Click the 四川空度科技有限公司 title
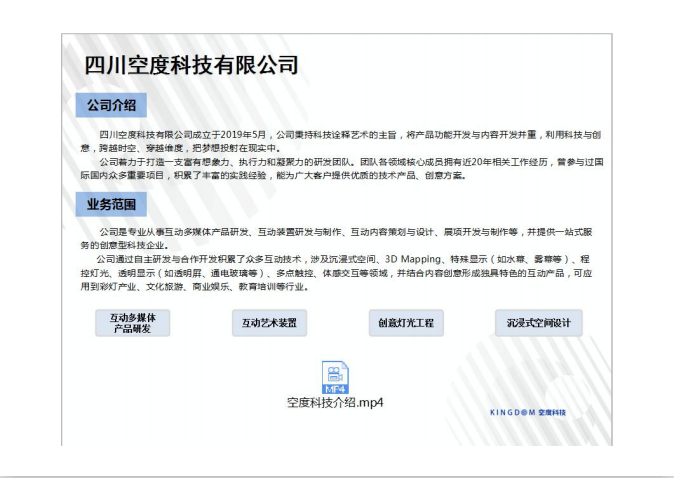Viewport: 674px width, 478px height. point(191,65)
